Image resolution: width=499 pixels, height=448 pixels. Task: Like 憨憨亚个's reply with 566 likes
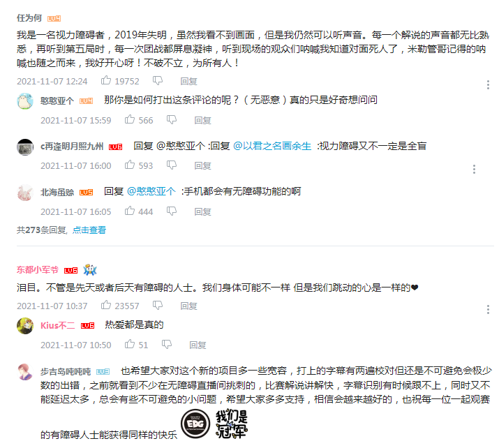click(x=130, y=119)
